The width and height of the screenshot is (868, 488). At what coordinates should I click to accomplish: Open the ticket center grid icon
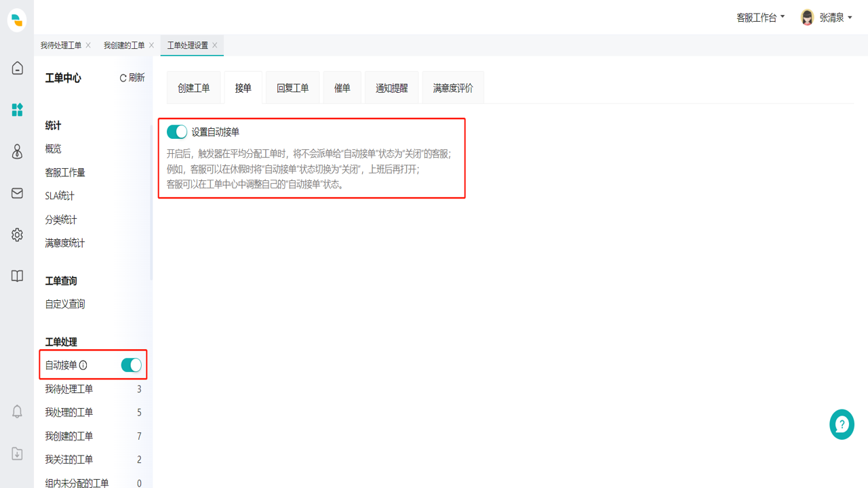18,110
